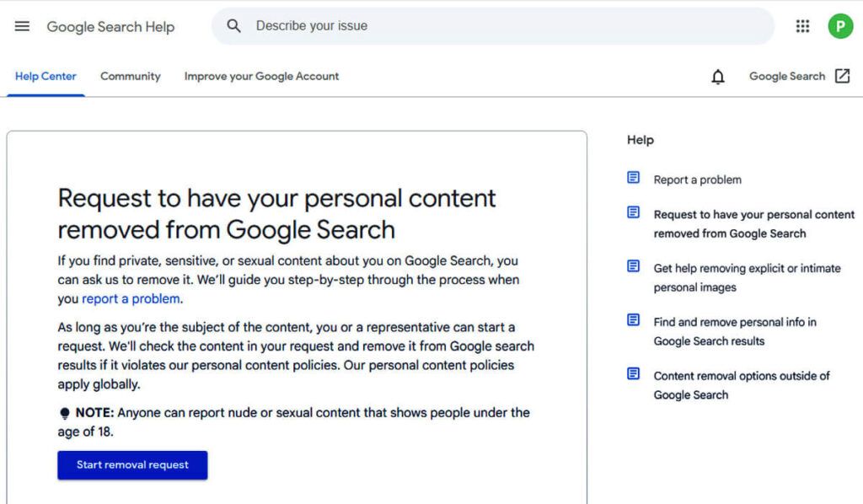Open notifications via the bell icon
This screenshot has height=504, width=863.
pos(717,76)
